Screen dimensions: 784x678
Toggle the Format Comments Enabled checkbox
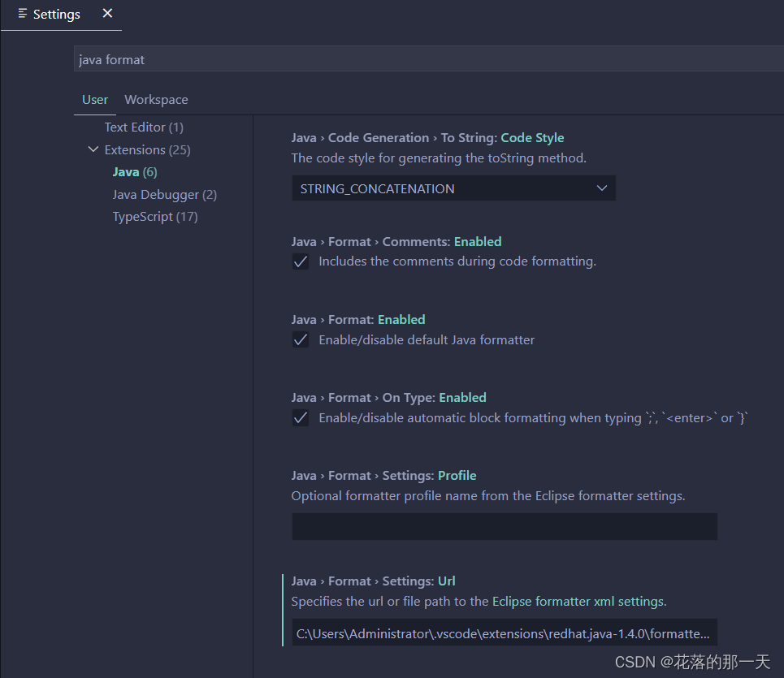(301, 261)
